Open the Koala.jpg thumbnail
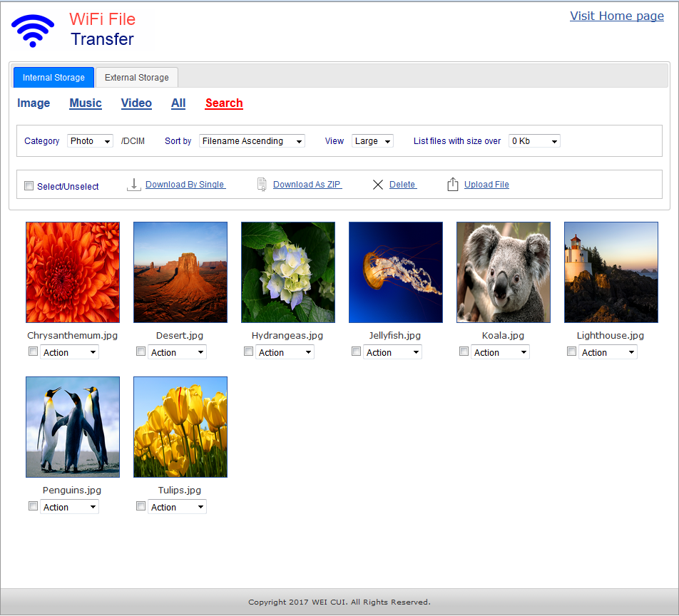Screen dimensions: 679x616 click(x=503, y=272)
